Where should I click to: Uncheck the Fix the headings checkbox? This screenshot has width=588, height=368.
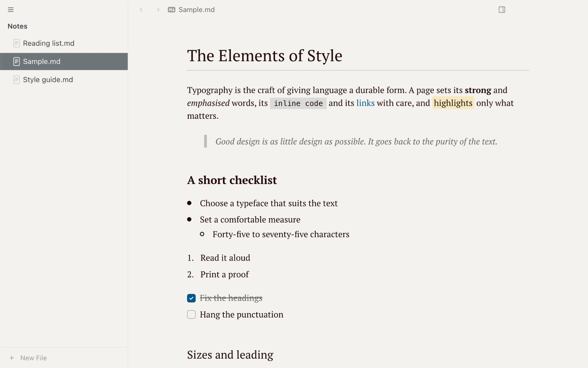(x=191, y=298)
